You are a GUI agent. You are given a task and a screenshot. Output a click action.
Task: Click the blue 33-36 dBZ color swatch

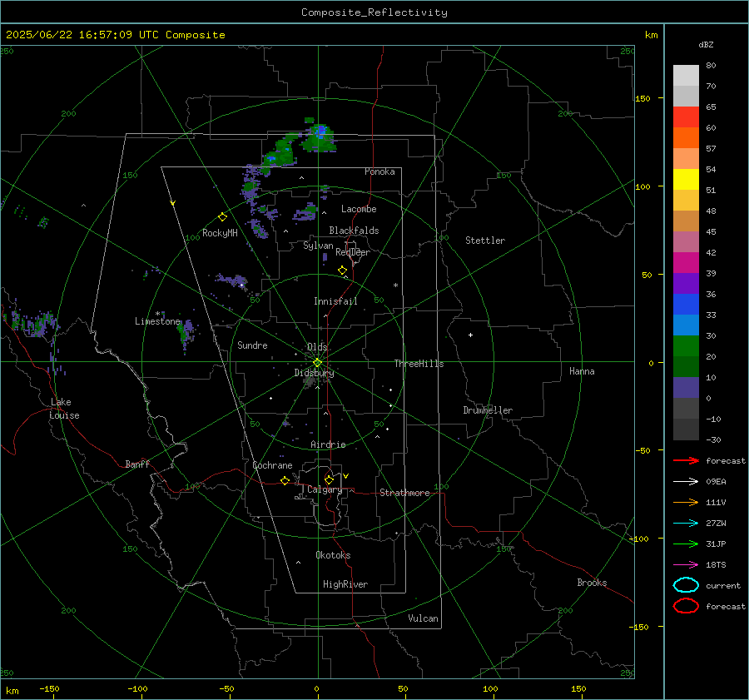click(x=686, y=305)
